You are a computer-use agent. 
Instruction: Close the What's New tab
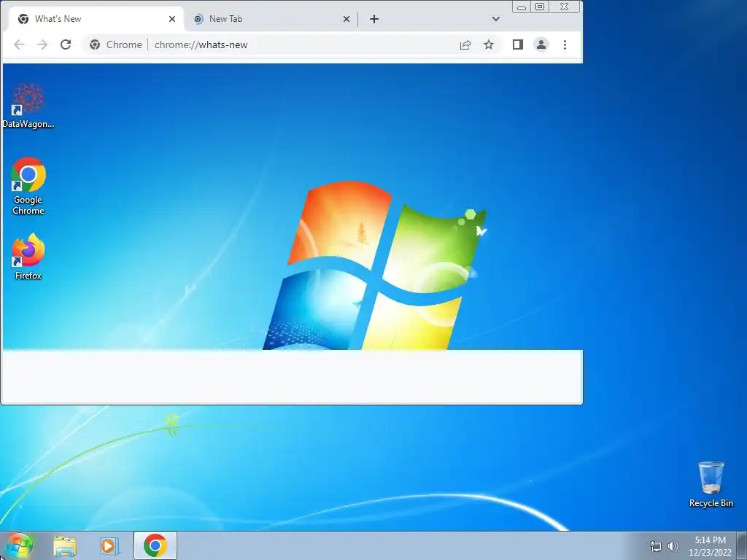pyautogui.click(x=172, y=19)
